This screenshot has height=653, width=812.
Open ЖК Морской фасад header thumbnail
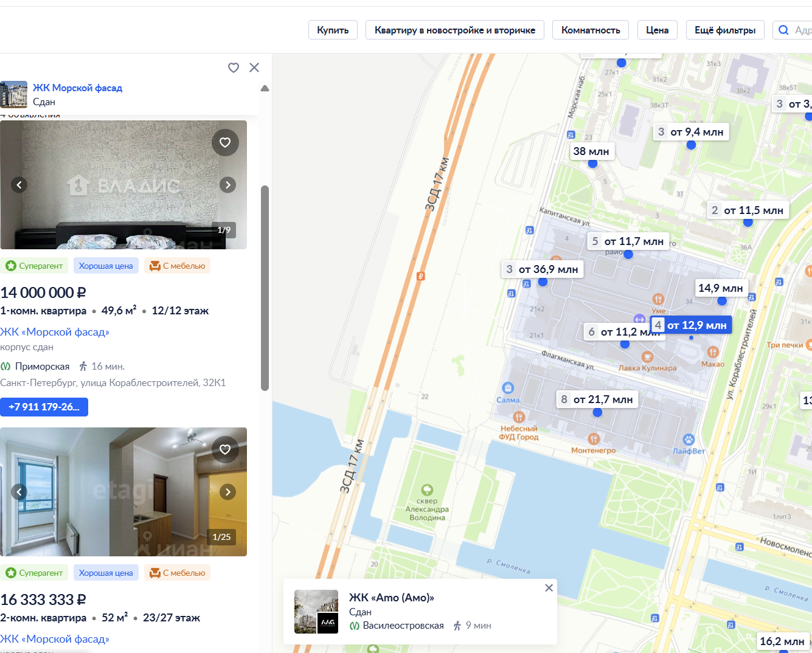pos(13,94)
